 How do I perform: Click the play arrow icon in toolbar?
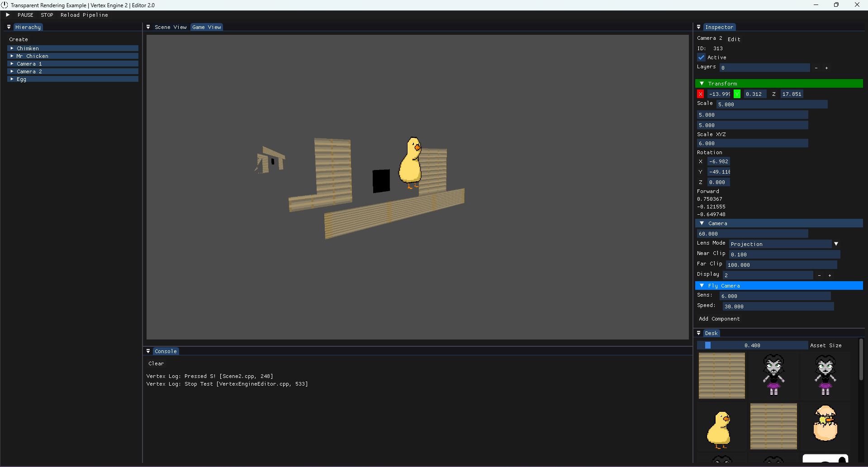[8, 15]
